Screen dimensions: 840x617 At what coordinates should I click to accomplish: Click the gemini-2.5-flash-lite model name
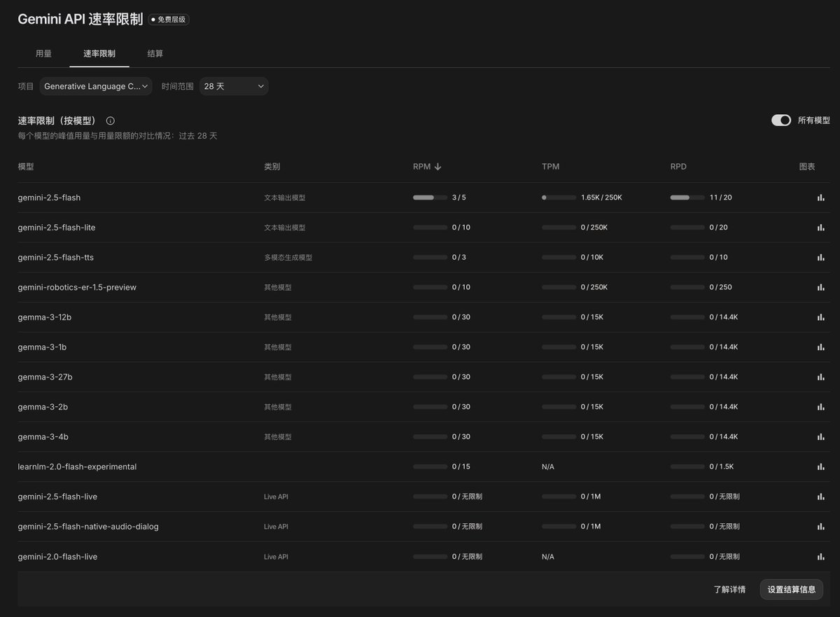tap(56, 228)
